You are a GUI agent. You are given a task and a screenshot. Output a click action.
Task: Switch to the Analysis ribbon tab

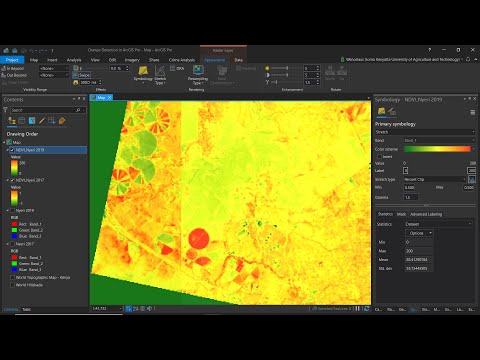point(74,60)
